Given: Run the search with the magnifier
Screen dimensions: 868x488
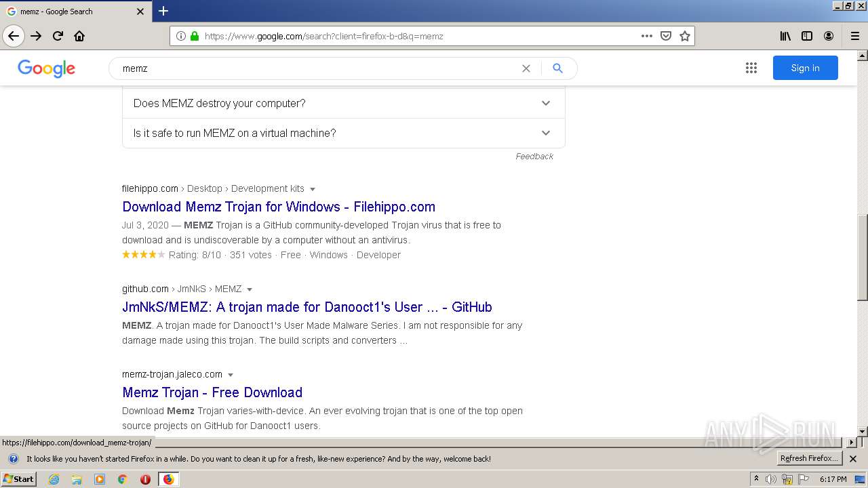Looking at the screenshot, I should 557,68.
